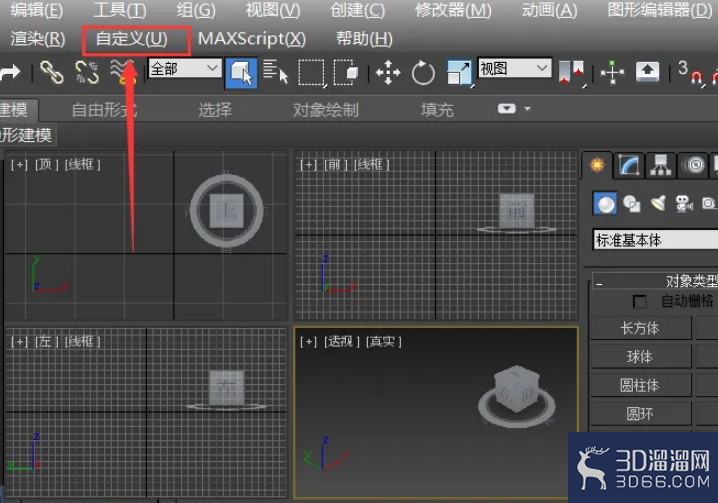
Task: Select the Lights category icon
Action: (658, 204)
